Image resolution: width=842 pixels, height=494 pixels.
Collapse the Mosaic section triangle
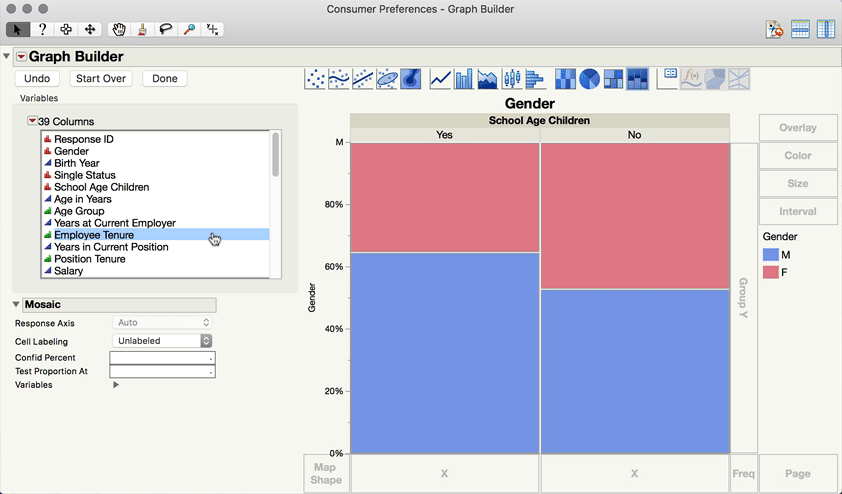click(16, 304)
